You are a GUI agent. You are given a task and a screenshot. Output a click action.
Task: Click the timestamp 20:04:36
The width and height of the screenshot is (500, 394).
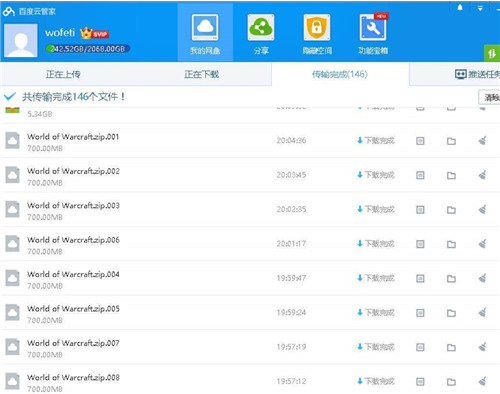tap(291, 140)
